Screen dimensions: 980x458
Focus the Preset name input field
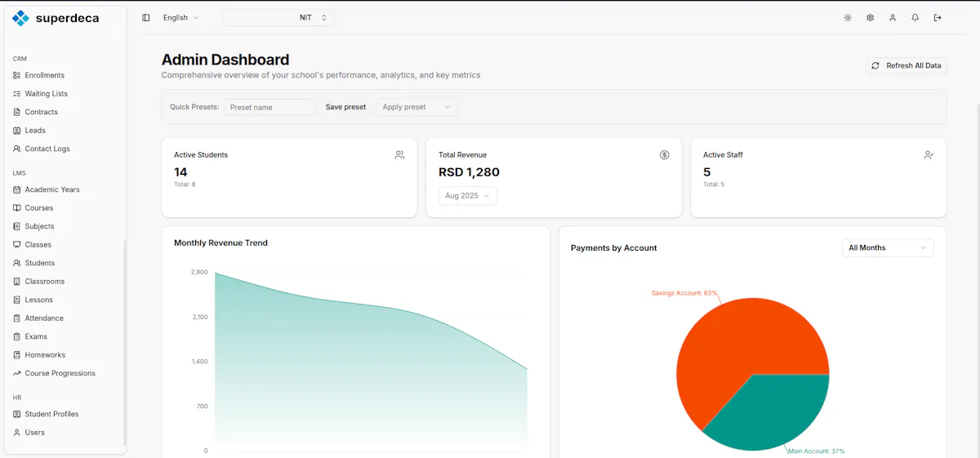tap(269, 107)
